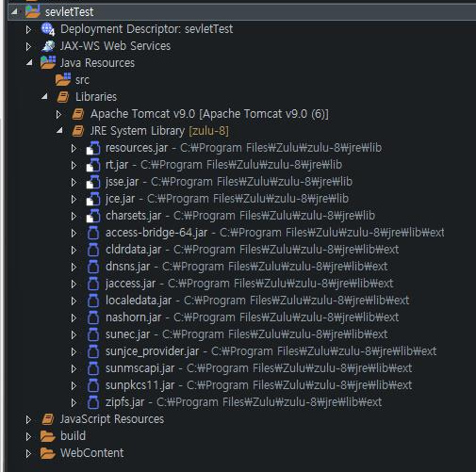Click the sunec.jar jar icon
The image size is (476, 472).
point(93,334)
